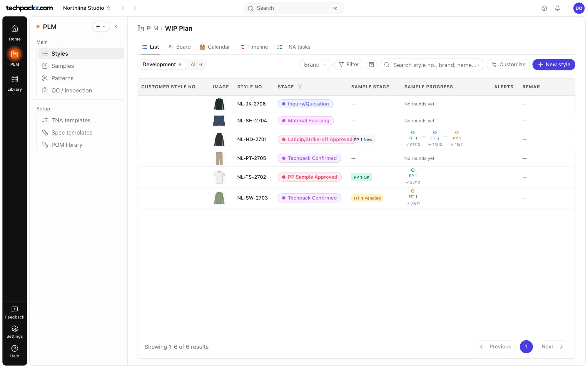Open the PLM module icon
588x368 pixels.
[x=14, y=57]
